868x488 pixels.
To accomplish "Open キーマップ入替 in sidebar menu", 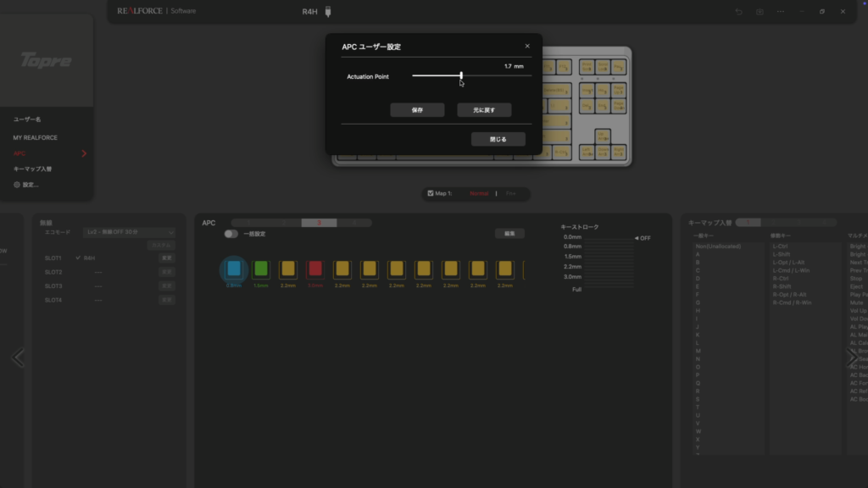I will pos(32,169).
